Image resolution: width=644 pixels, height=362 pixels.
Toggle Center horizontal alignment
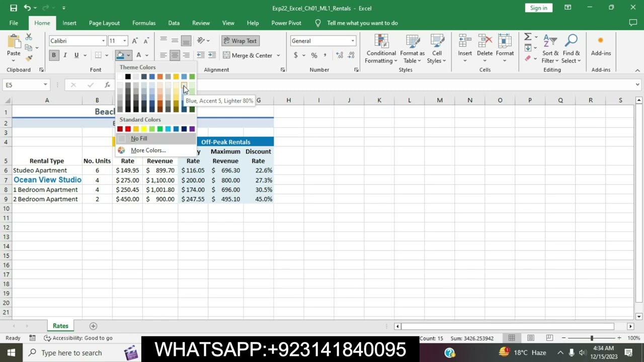click(175, 55)
